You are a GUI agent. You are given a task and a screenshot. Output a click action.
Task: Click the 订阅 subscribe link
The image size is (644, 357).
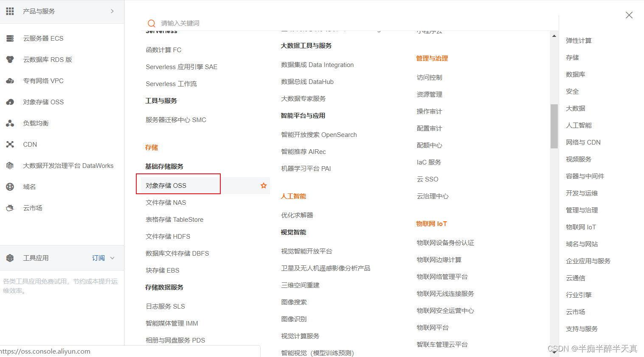[x=98, y=258]
